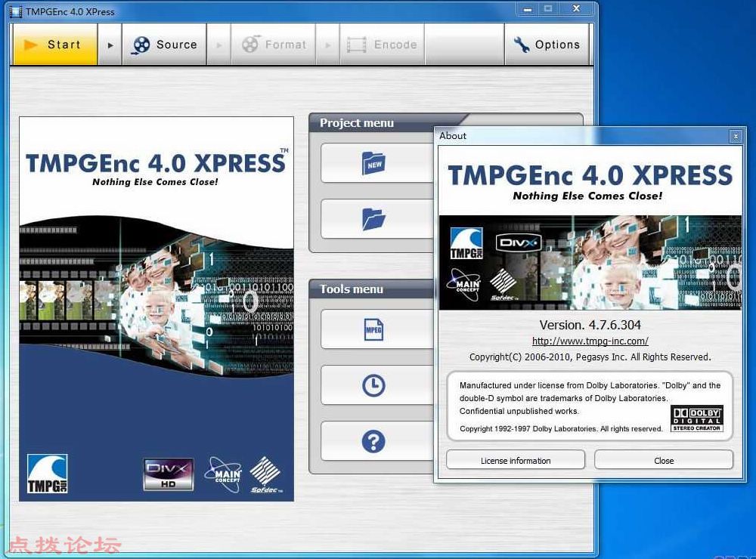
Task: Minimize the TMPGEnc 4.0 XPress window
Action: tap(528, 8)
